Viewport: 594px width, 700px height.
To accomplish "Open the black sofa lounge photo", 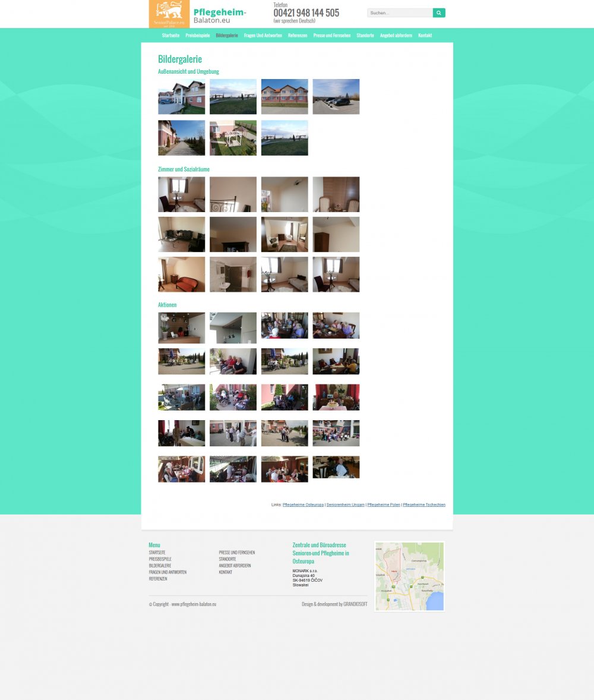I will pos(182,234).
